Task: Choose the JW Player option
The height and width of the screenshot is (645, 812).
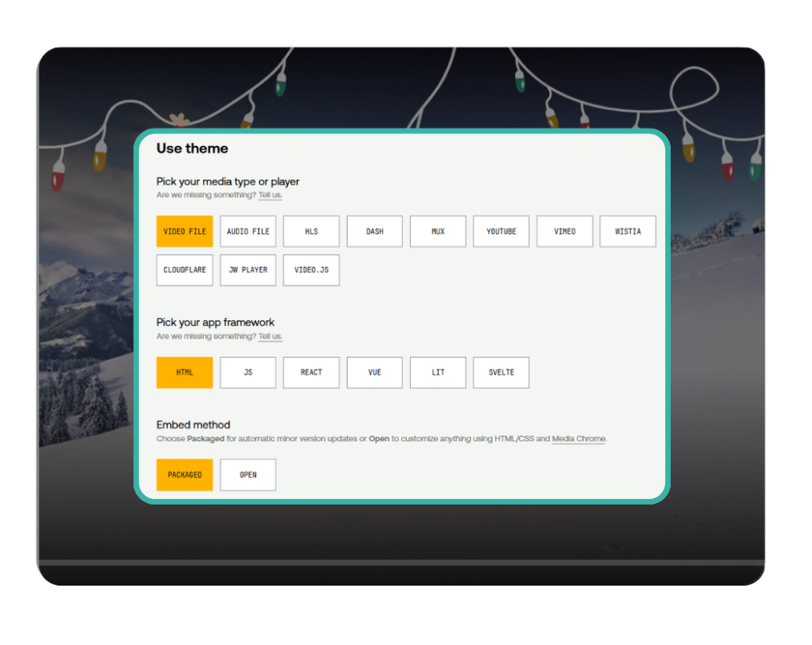Action: (248, 270)
